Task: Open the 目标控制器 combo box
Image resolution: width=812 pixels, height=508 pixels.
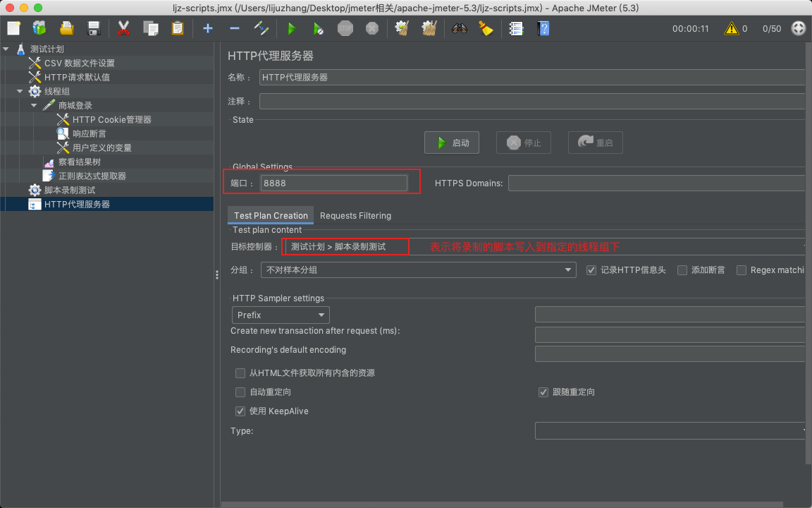Action: [546, 247]
